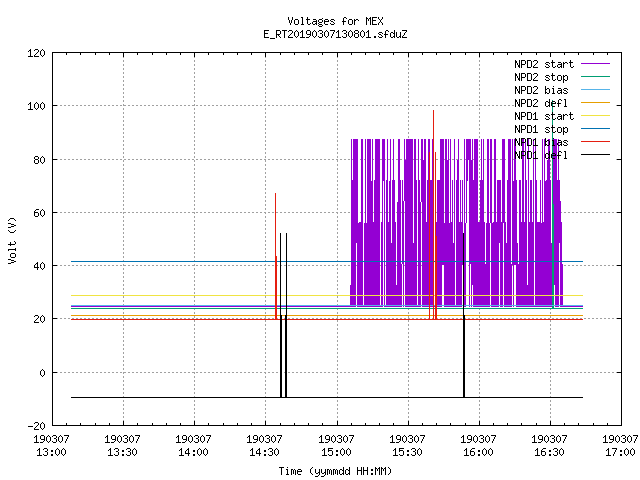The height and width of the screenshot is (480, 640).
Task: Click the 'NPD1 defl' legend label
Action: pyautogui.click(x=541, y=156)
